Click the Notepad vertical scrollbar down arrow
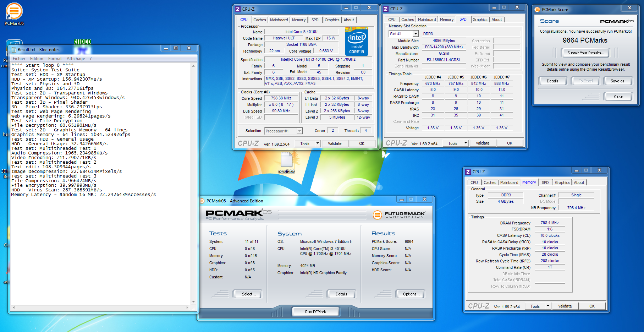The height and width of the screenshot is (332, 644). click(193, 302)
